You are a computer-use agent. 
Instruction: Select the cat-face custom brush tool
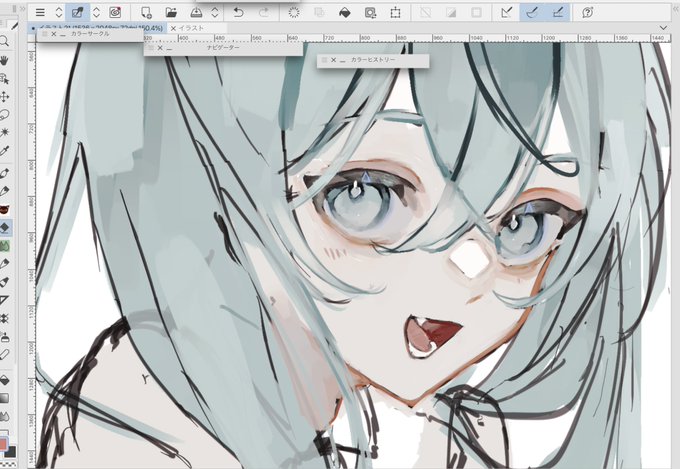(4, 210)
